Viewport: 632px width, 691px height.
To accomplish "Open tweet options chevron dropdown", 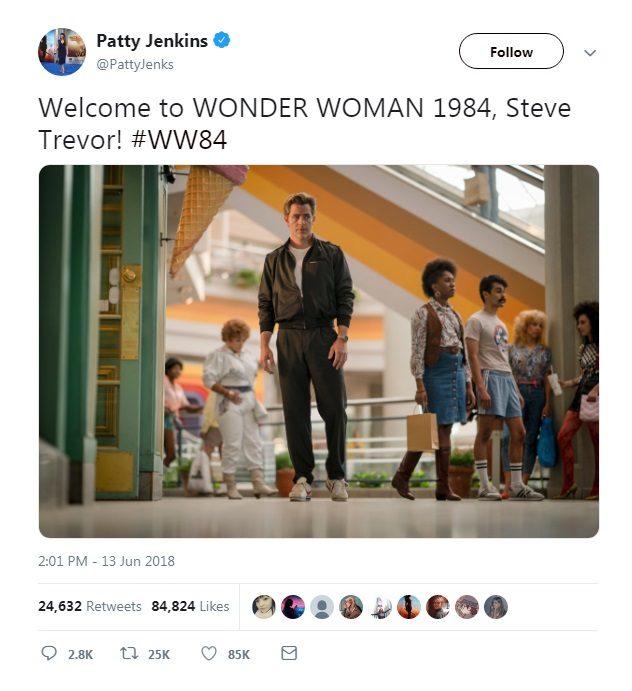I will 590,53.
